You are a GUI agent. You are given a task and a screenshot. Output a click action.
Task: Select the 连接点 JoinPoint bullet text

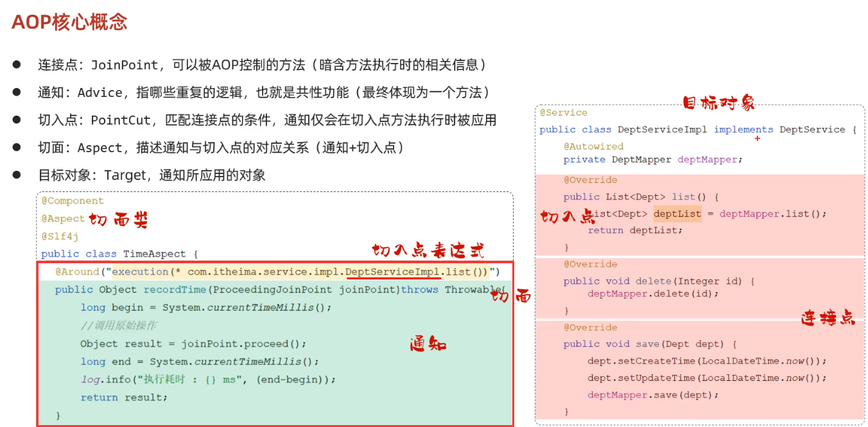pyautogui.click(x=262, y=65)
